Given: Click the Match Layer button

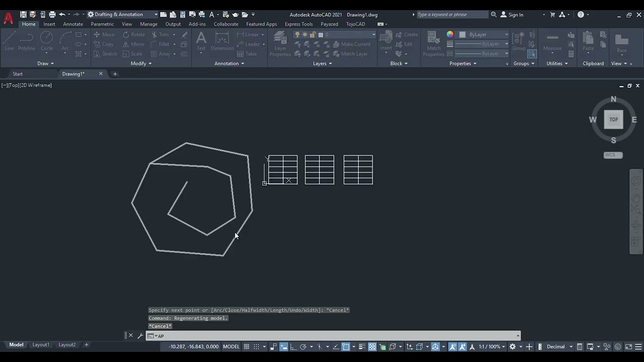Looking at the screenshot, I should pyautogui.click(x=350, y=54).
